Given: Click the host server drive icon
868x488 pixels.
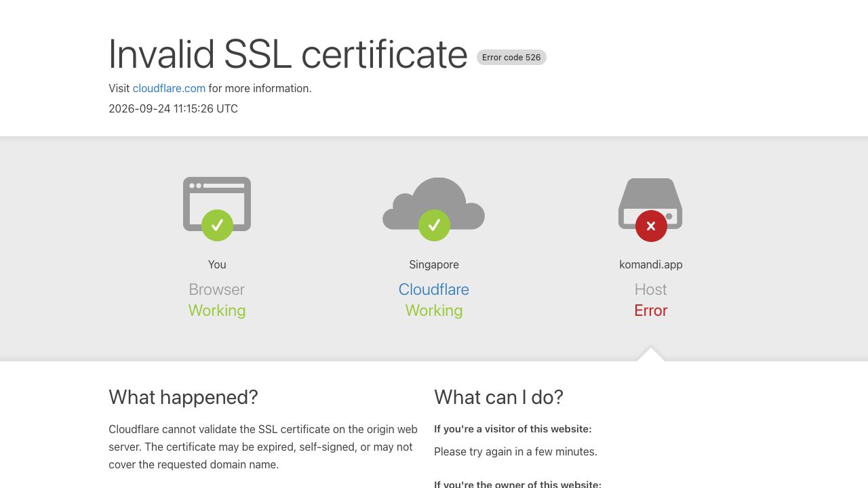Looking at the screenshot, I should (650, 203).
